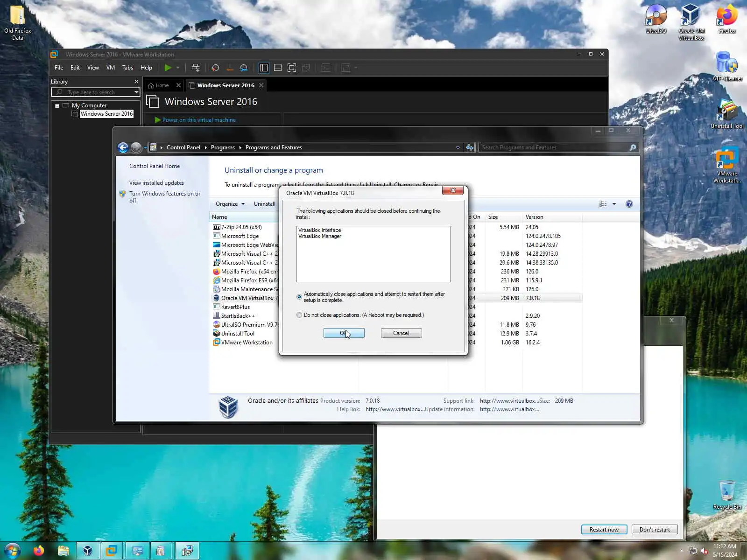This screenshot has height=560, width=747.
Task: Toggle the library sidebar view icon
Action: (x=264, y=68)
